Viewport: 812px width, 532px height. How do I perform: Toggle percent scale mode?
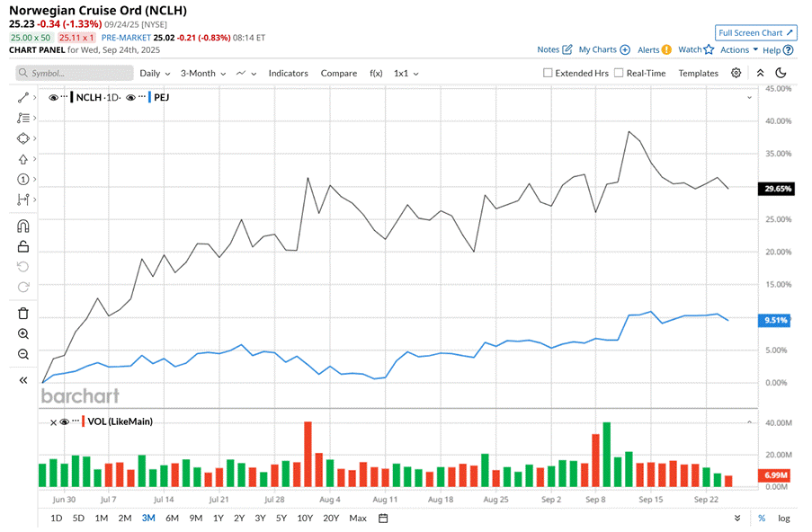pyautogui.click(x=762, y=518)
